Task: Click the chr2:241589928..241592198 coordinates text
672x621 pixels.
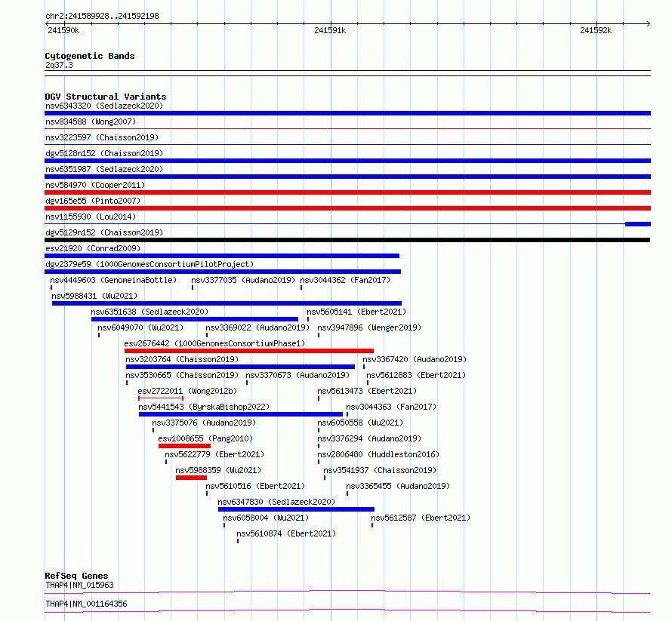Action: (x=102, y=16)
